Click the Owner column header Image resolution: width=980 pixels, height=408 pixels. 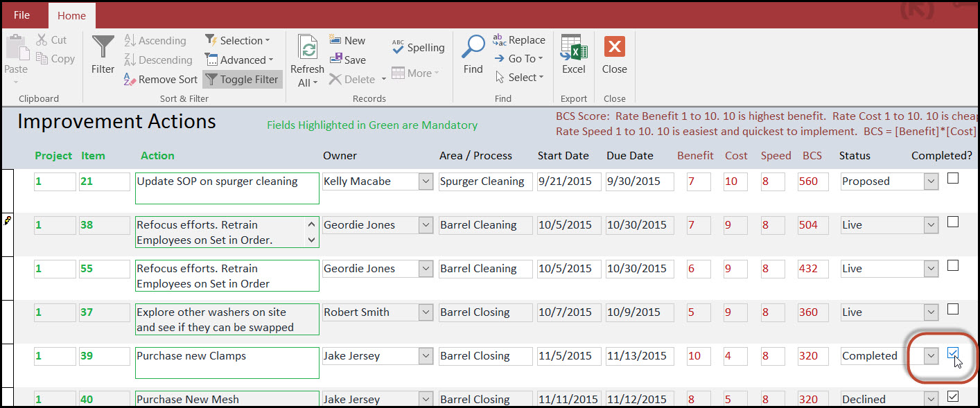click(339, 156)
